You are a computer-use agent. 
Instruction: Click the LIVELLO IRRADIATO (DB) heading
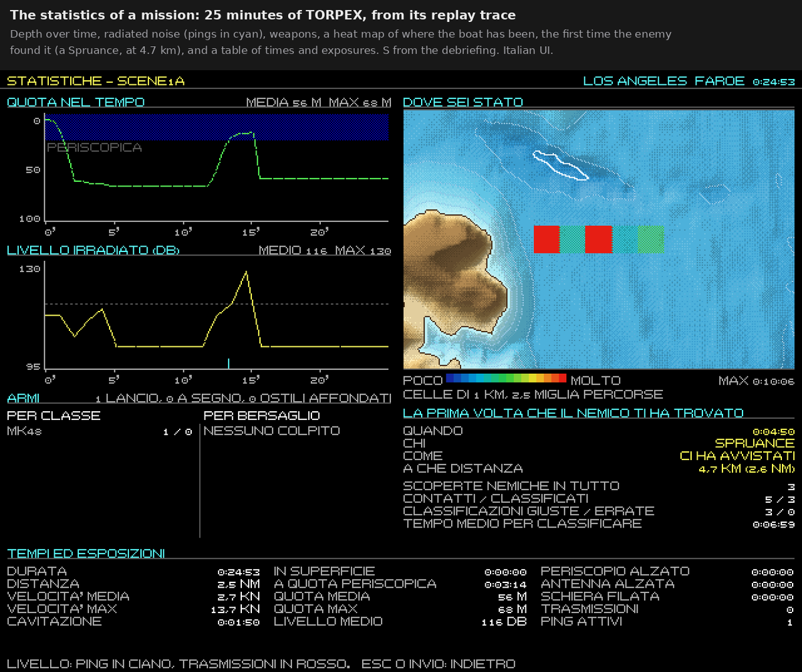click(93, 250)
